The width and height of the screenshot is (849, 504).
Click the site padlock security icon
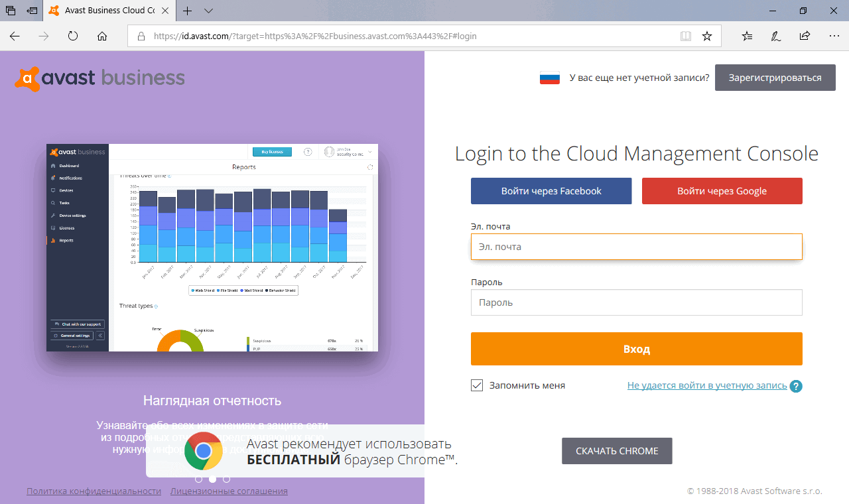click(141, 36)
